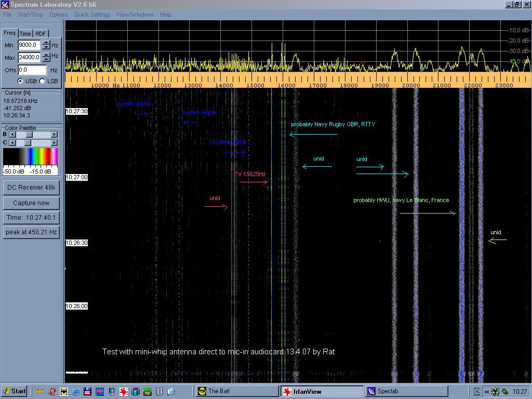This screenshot has width=532, height=399.
Task: Click the 10:26:00 waterfall time label
Action: point(77,306)
